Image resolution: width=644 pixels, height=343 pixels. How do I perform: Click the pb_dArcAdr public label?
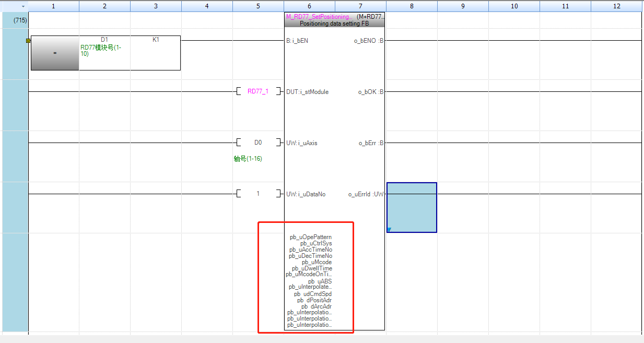click(x=317, y=306)
